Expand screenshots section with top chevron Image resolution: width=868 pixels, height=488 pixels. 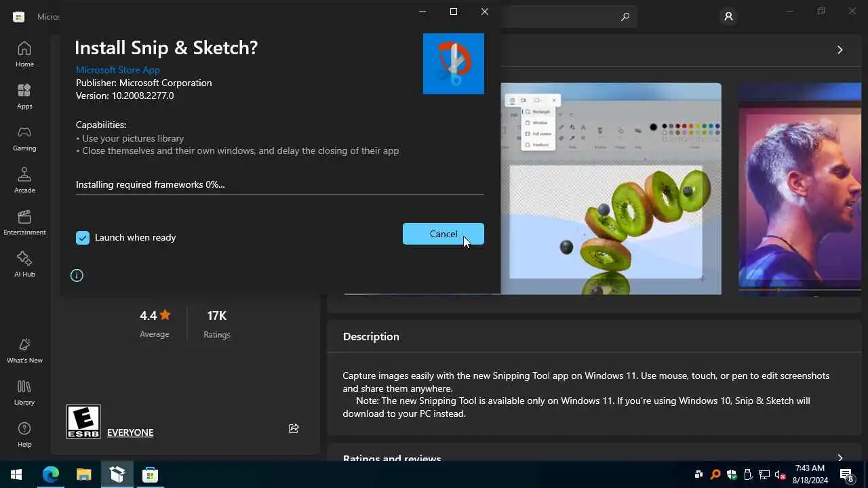click(840, 49)
